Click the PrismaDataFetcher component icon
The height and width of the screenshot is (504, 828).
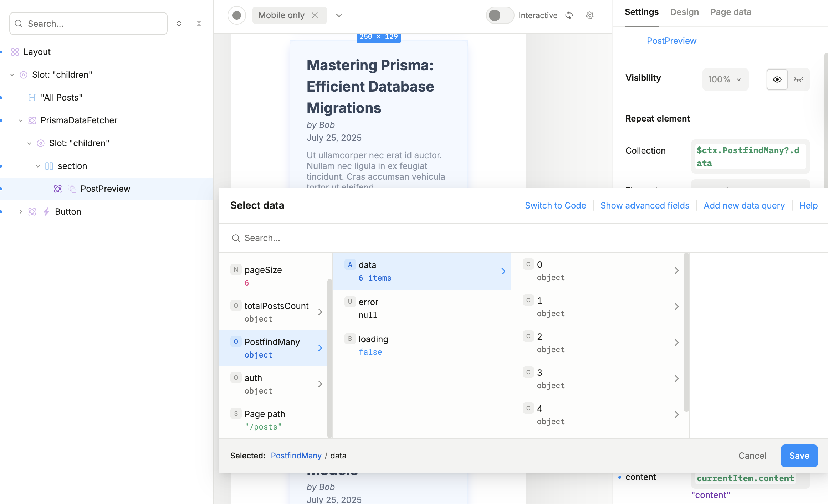[32, 120]
